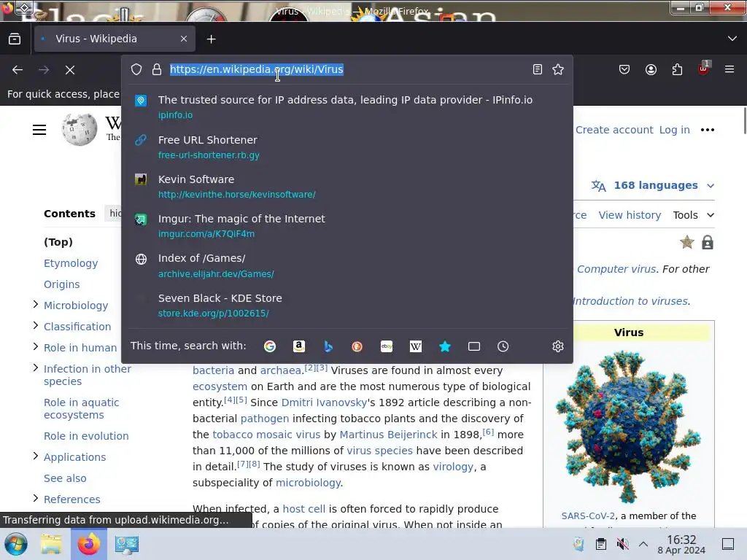The image size is (747, 560).
Task: Search this time with Amazon
Action: point(298,346)
